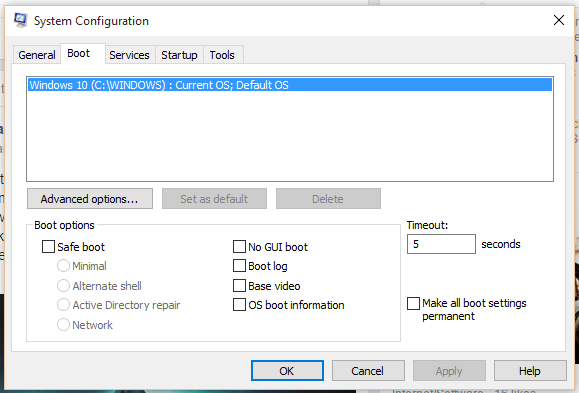Click the System Configuration title bar icon
The height and width of the screenshot is (393, 579).
coord(21,20)
